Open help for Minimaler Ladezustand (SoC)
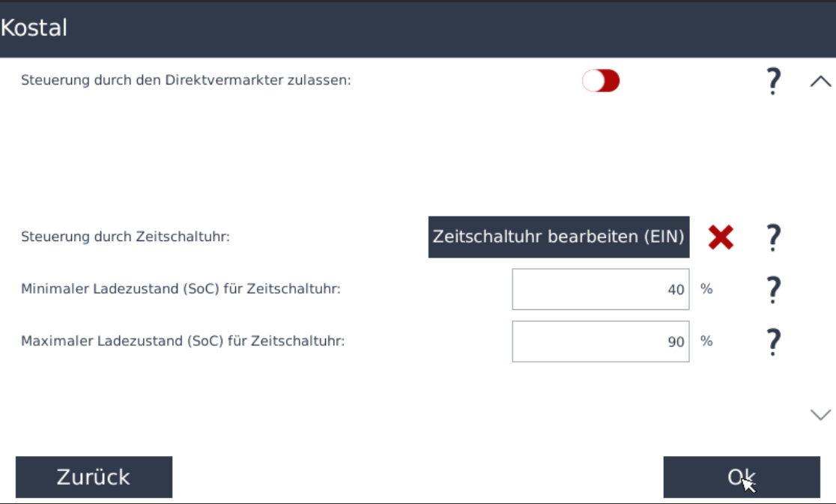The image size is (836, 504). point(773,289)
